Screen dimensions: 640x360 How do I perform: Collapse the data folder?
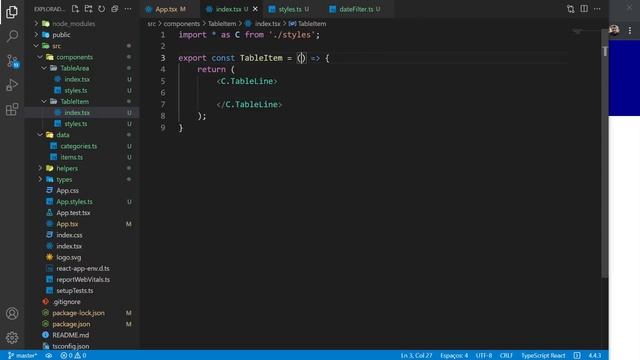pos(62,135)
